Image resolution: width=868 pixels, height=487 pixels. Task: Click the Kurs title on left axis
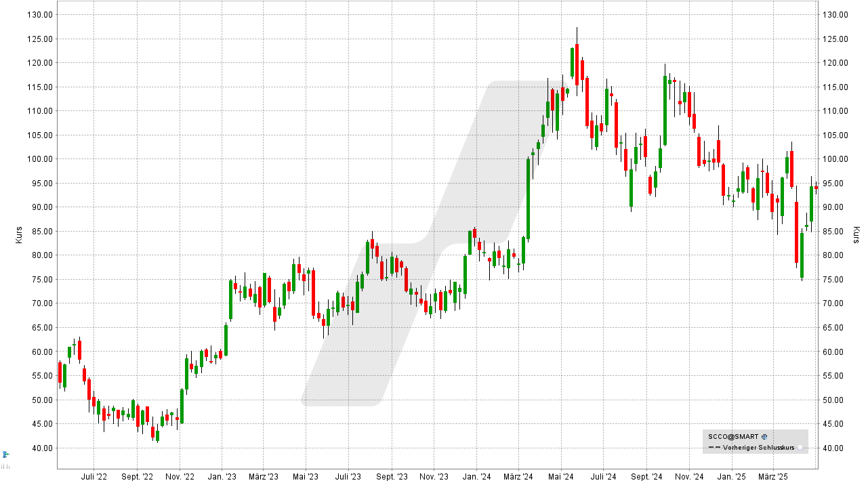coord(18,235)
